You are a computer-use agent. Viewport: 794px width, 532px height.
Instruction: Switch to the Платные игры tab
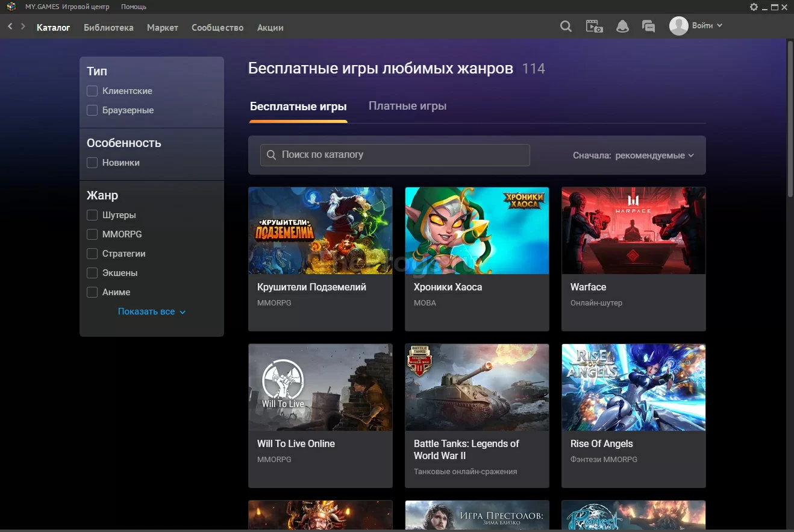point(407,106)
